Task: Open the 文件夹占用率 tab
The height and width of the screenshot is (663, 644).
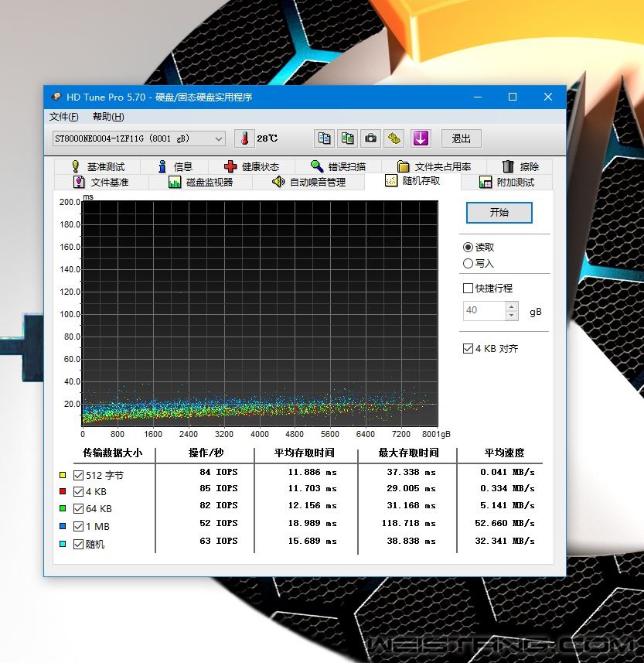Action: [x=434, y=166]
